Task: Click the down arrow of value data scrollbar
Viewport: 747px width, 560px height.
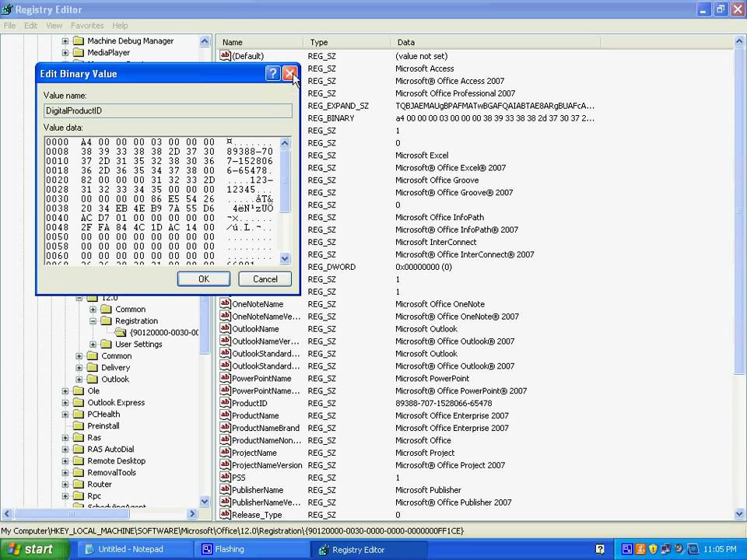Action: [x=285, y=258]
